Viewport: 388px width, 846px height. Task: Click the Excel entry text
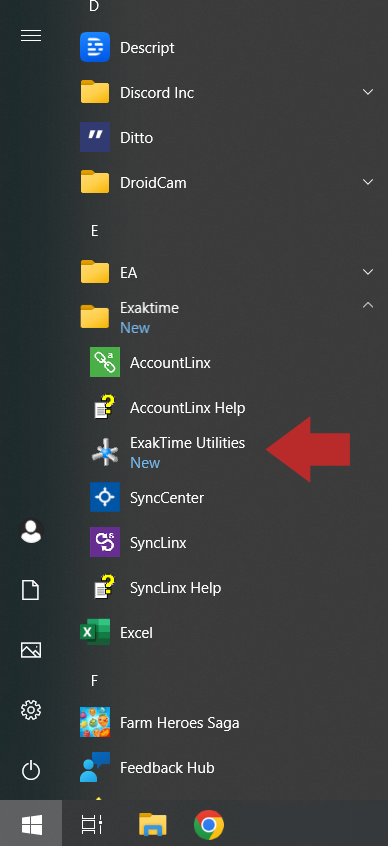pyautogui.click(x=137, y=633)
